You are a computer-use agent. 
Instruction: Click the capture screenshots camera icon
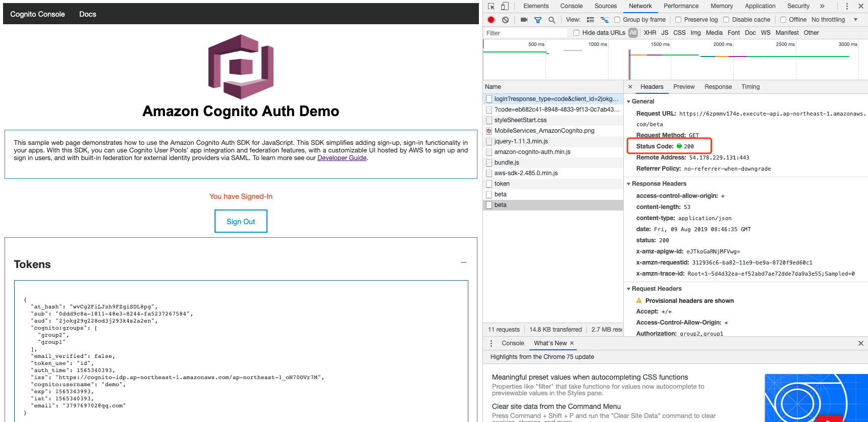click(x=524, y=20)
